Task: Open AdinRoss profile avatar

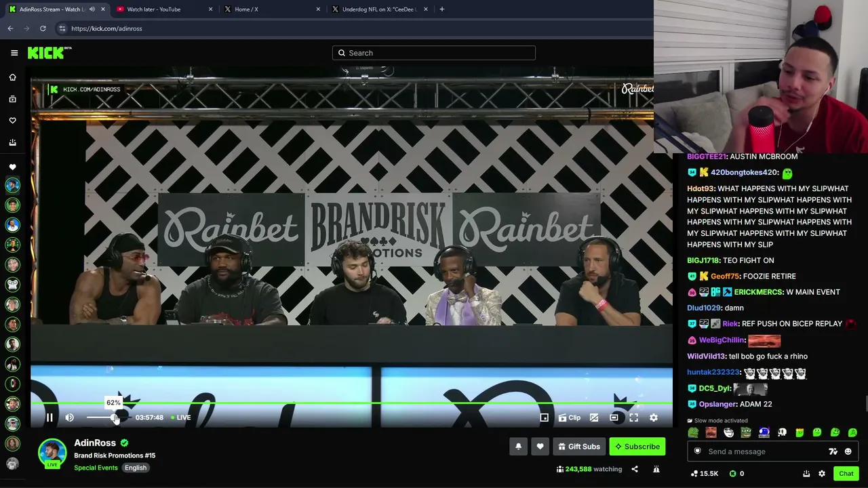Action: [52, 453]
